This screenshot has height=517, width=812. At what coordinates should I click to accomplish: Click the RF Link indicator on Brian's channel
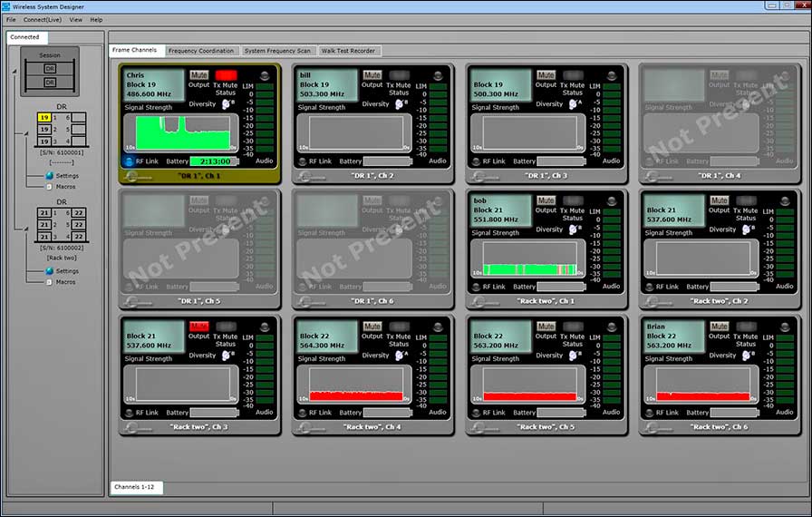coord(650,413)
